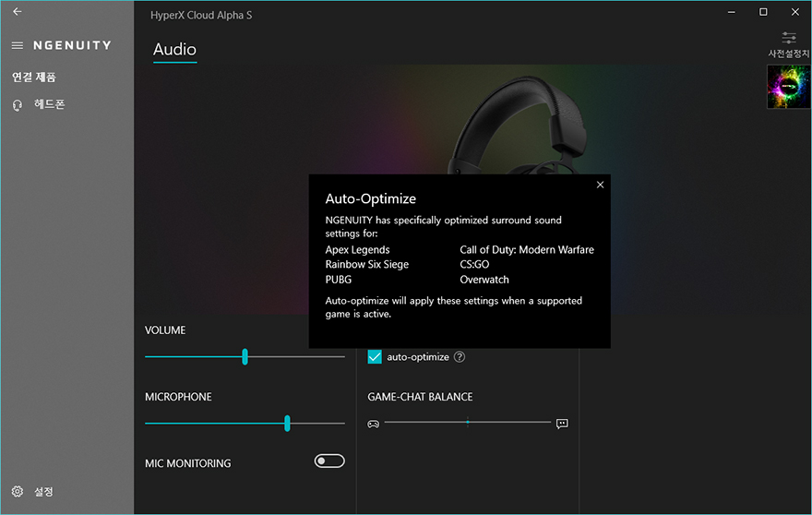Select 헤드폰 in the sidebar
Image resolution: width=812 pixels, height=515 pixels.
[49, 104]
